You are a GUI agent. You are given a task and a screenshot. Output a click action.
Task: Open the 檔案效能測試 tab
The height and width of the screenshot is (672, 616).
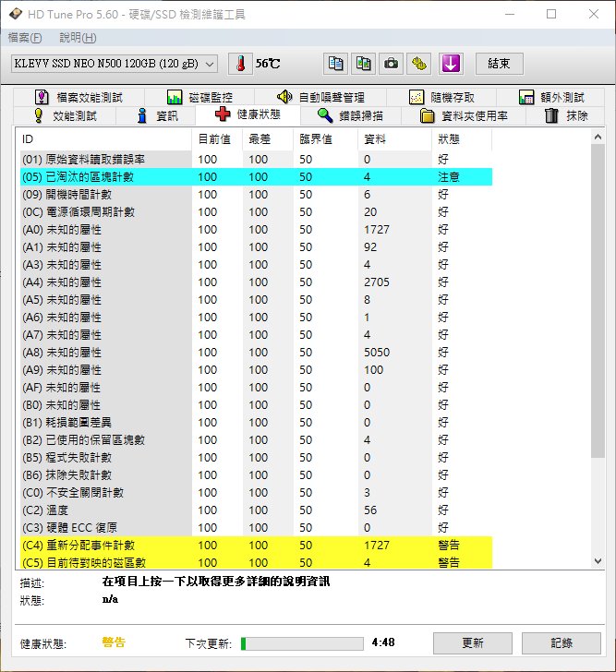pyautogui.click(x=79, y=97)
